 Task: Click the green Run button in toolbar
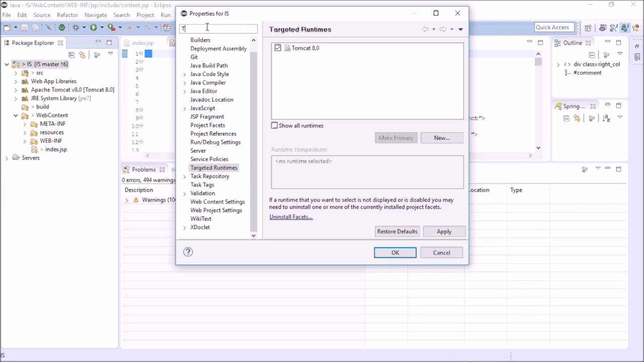[93, 28]
